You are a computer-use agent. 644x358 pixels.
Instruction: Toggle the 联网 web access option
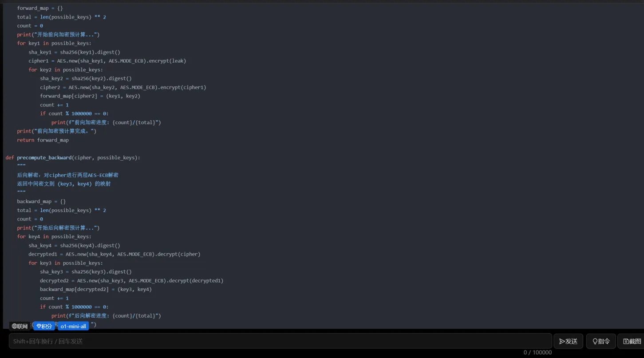pos(20,327)
